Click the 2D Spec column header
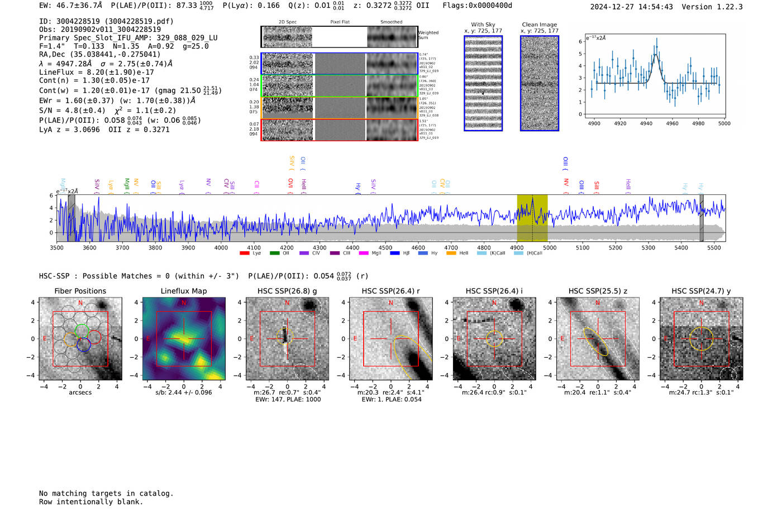Screen dimensions: 782x532 click(x=288, y=22)
